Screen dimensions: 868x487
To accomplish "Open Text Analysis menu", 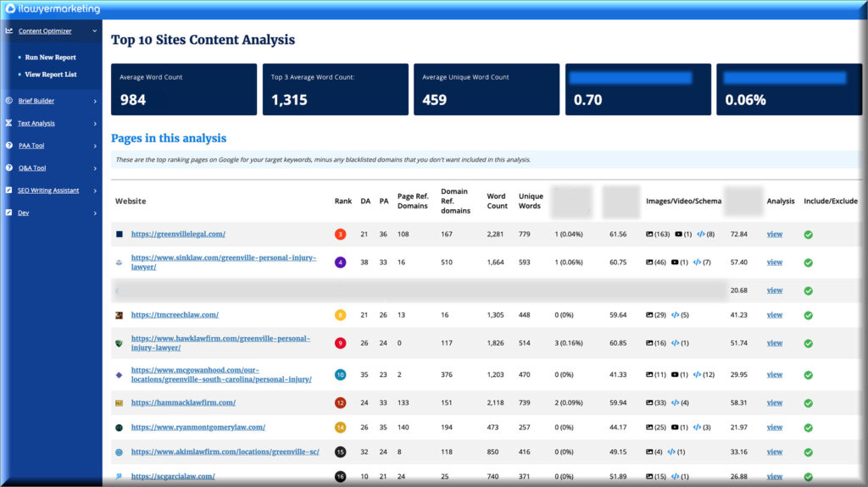I will point(36,123).
